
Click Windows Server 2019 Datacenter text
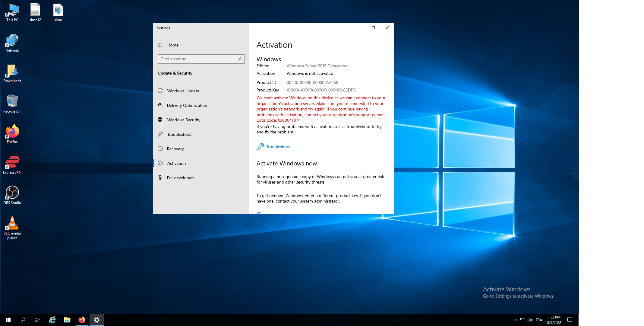[317, 66]
